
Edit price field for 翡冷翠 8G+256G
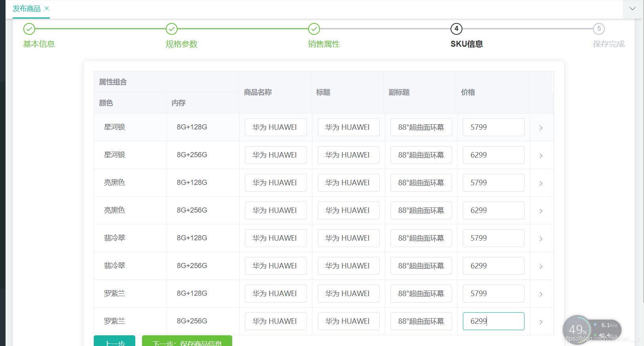[x=494, y=266]
